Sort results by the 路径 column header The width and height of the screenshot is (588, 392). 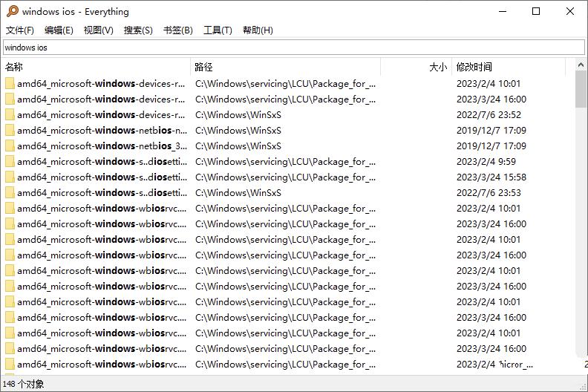[285, 67]
